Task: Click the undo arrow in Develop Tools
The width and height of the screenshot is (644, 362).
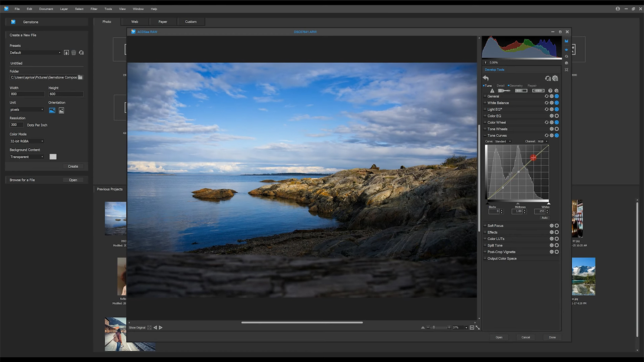Action: click(x=486, y=78)
